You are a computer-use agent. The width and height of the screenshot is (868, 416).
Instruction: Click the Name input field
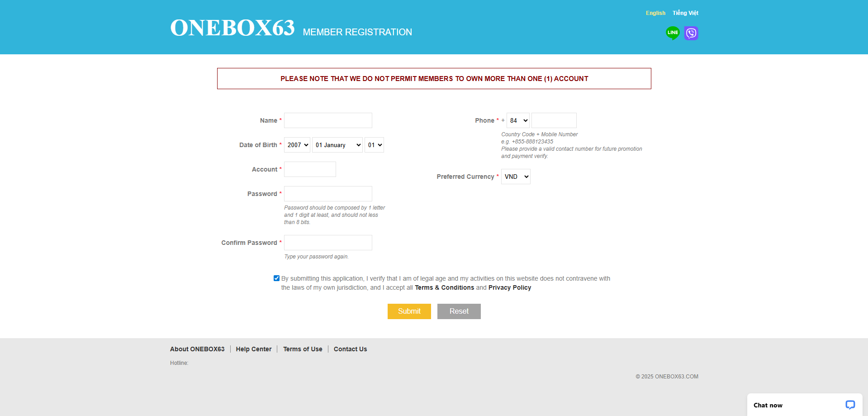(x=328, y=120)
